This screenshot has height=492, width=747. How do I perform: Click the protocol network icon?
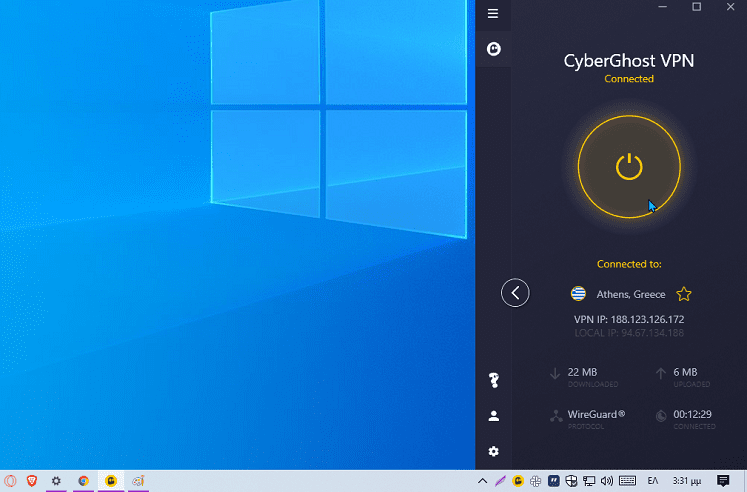click(x=556, y=416)
